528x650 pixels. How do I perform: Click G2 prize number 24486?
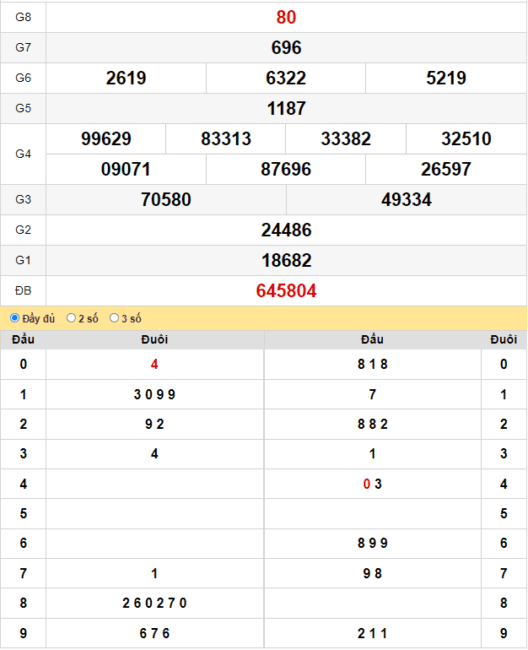[x=286, y=230]
